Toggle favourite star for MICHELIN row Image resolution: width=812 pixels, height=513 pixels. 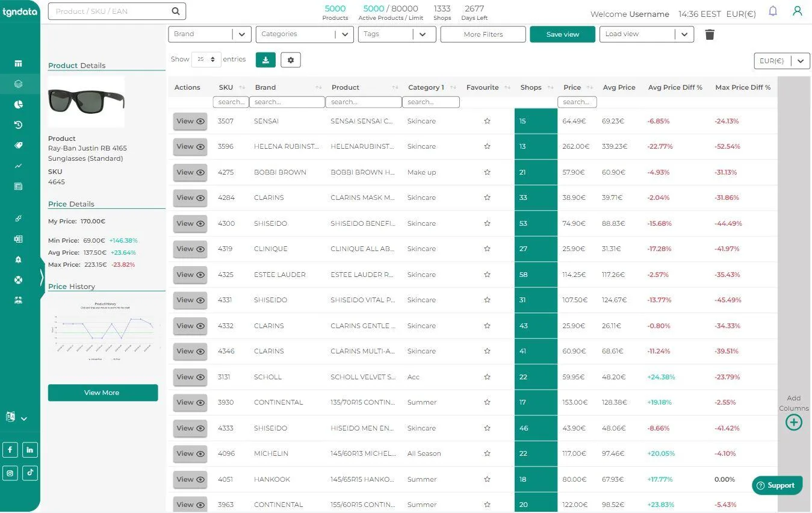(x=487, y=453)
